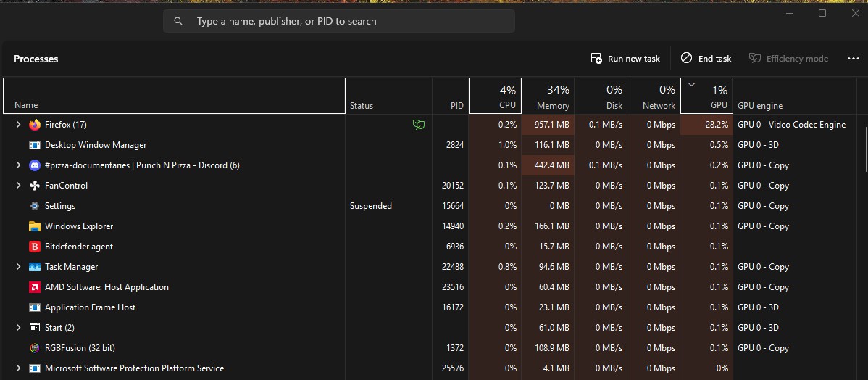Click the Suspended status of Settings
868x380 pixels.
tap(371, 206)
